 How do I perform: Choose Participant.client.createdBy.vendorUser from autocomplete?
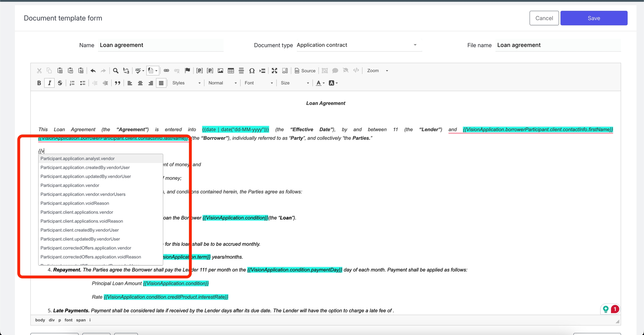tap(80, 230)
